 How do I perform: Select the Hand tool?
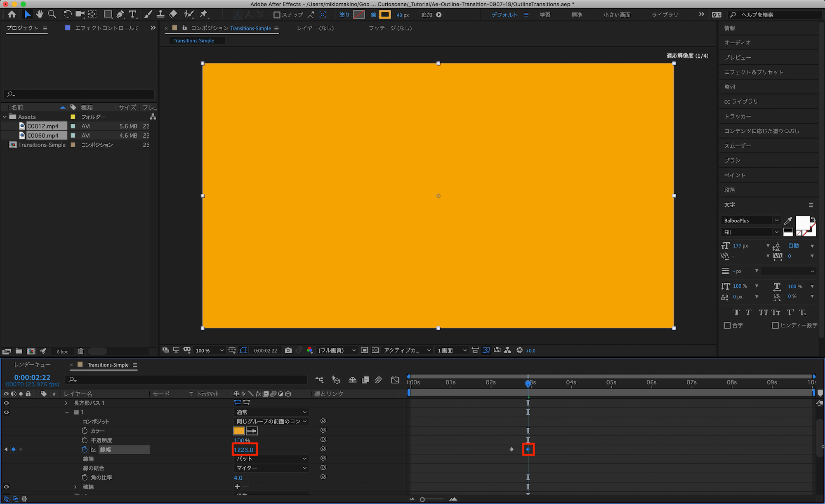click(x=40, y=14)
